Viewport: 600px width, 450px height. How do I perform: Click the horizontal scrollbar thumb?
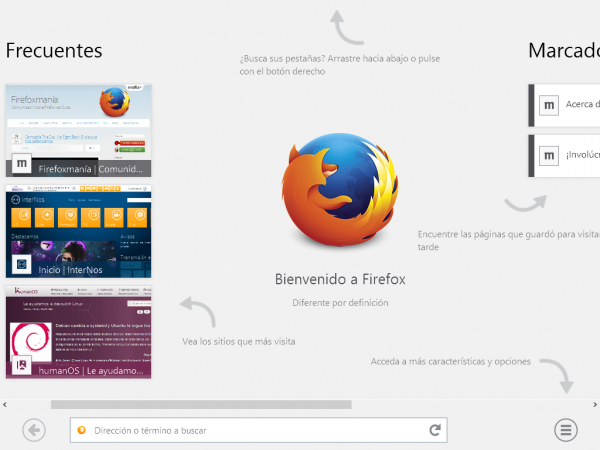point(201,404)
